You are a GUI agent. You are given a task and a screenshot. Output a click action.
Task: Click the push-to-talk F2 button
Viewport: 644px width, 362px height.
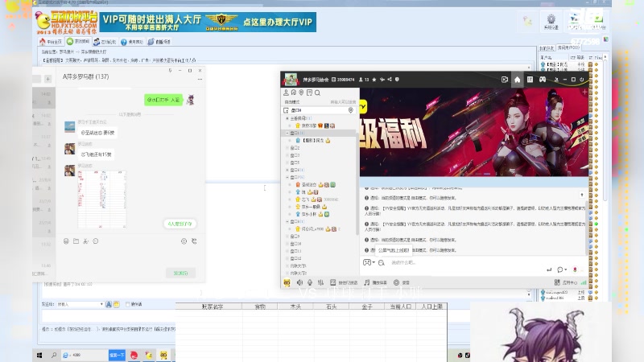[344, 282]
